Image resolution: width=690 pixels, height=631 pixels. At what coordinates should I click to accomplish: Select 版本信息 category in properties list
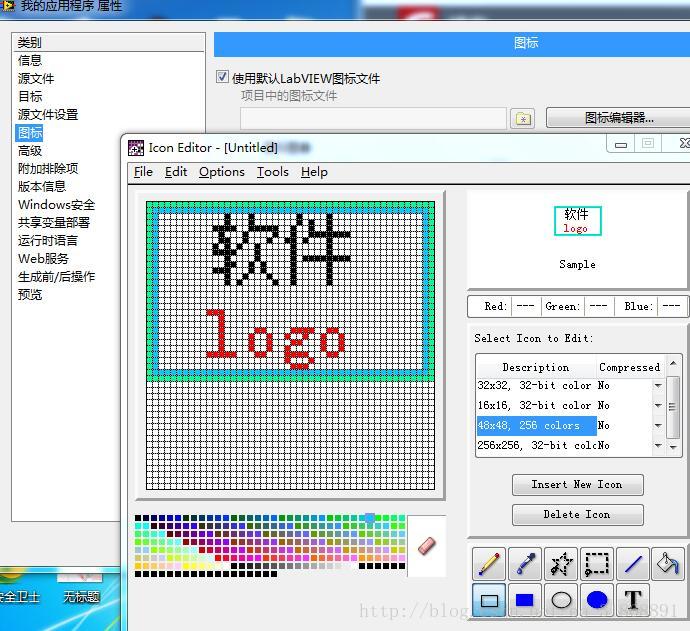pos(42,187)
